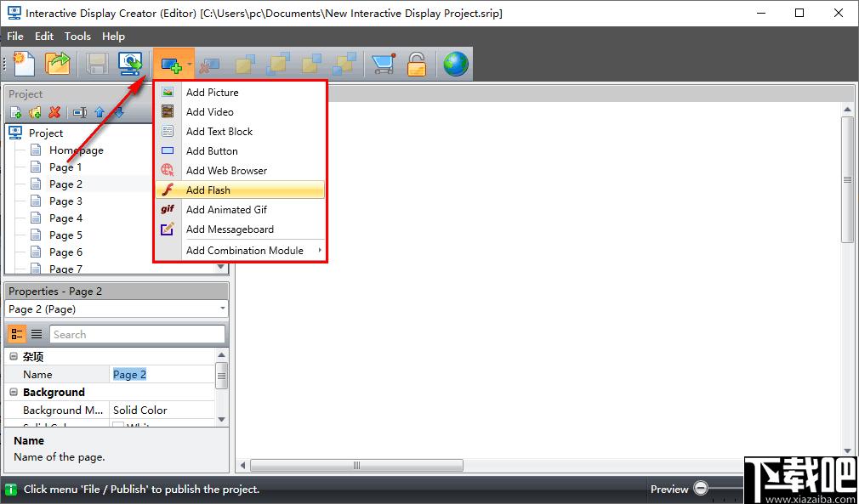Image resolution: width=859 pixels, height=504 pixels.
Task: Click the first layer-order squares icon
Action: [x=245, y=64]
